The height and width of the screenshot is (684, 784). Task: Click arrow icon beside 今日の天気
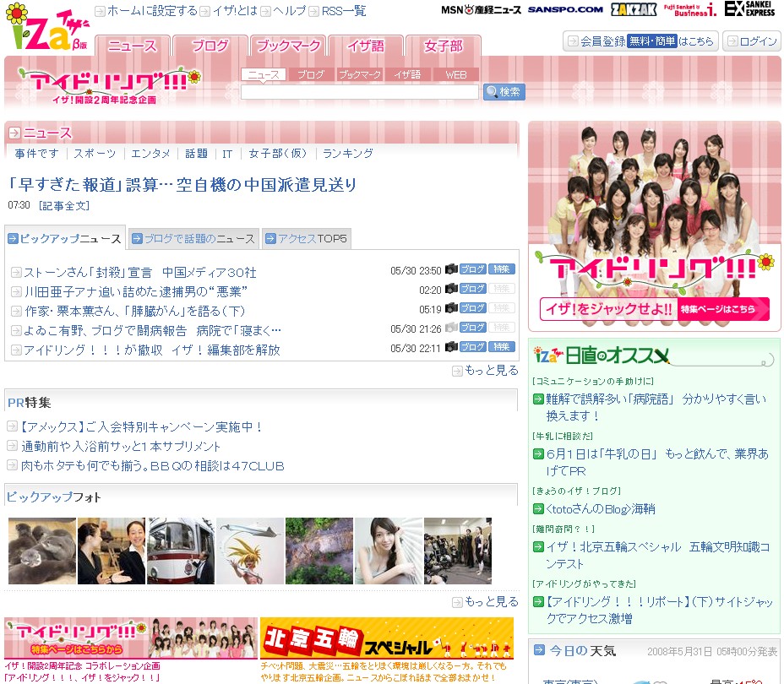point(539,650)
